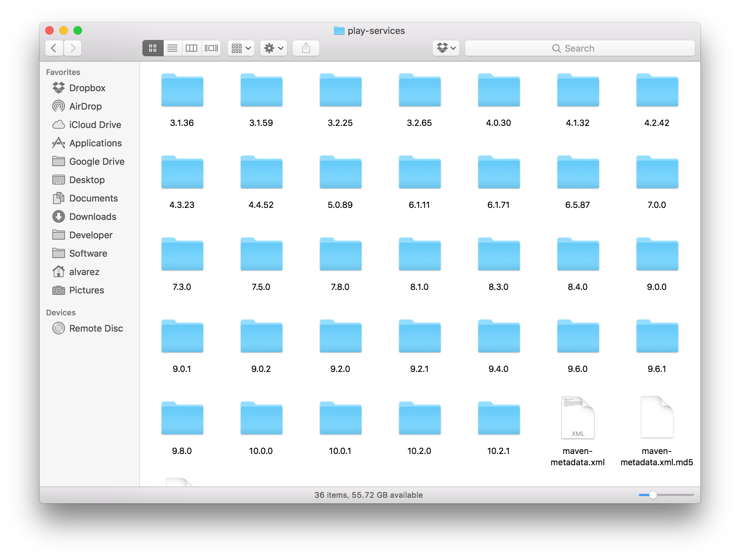The image size is (740, 560).
Task: Switch to list view
Action: (172, 48)
